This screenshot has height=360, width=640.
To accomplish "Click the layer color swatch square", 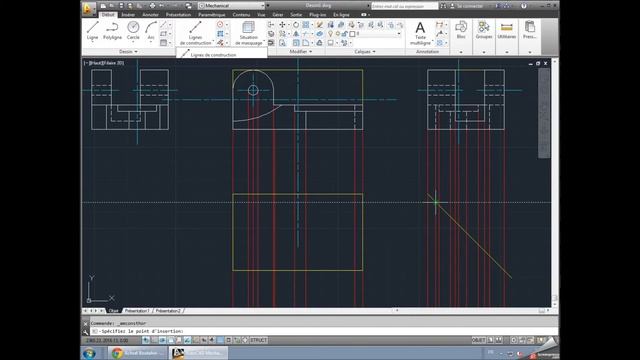I will coord(352,34).
